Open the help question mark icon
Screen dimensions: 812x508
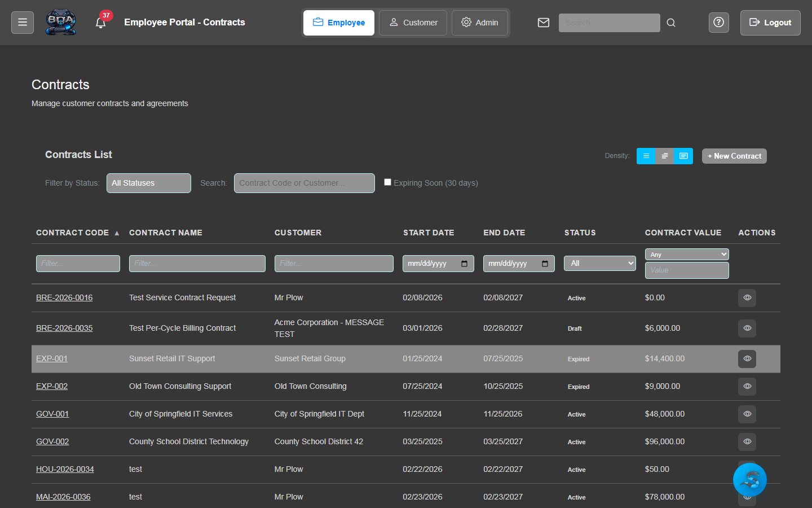click(x=718, y=23)
